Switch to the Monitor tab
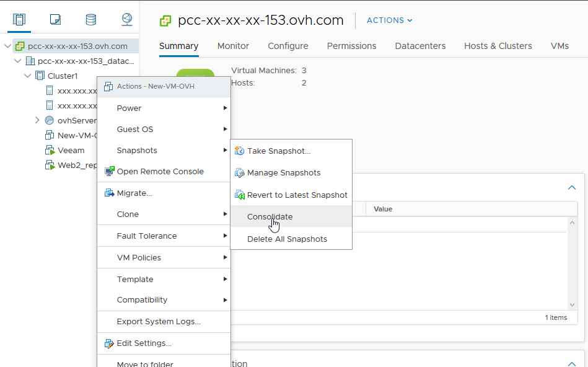588x367 pixels. point(233,46)
